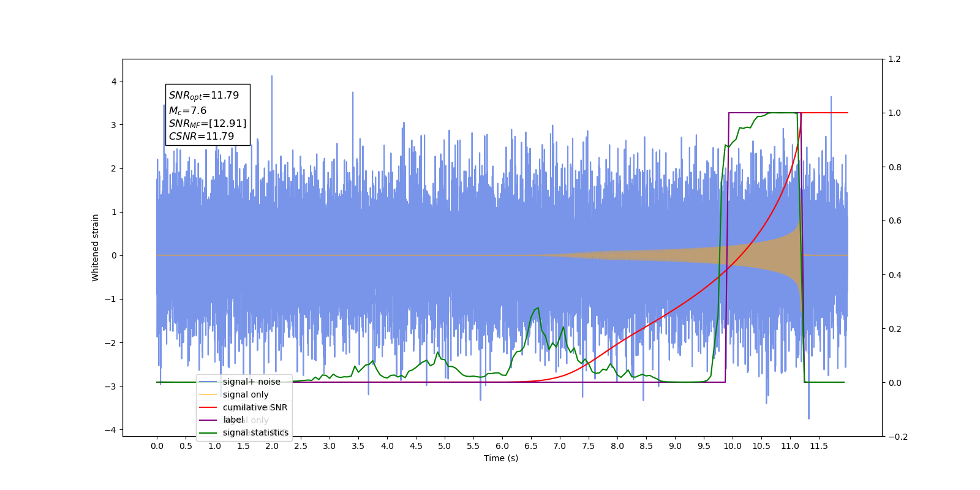Click the CSNR=11.79 annotation text
Viewport: 980px width, 490px height.
pos(202,137)
